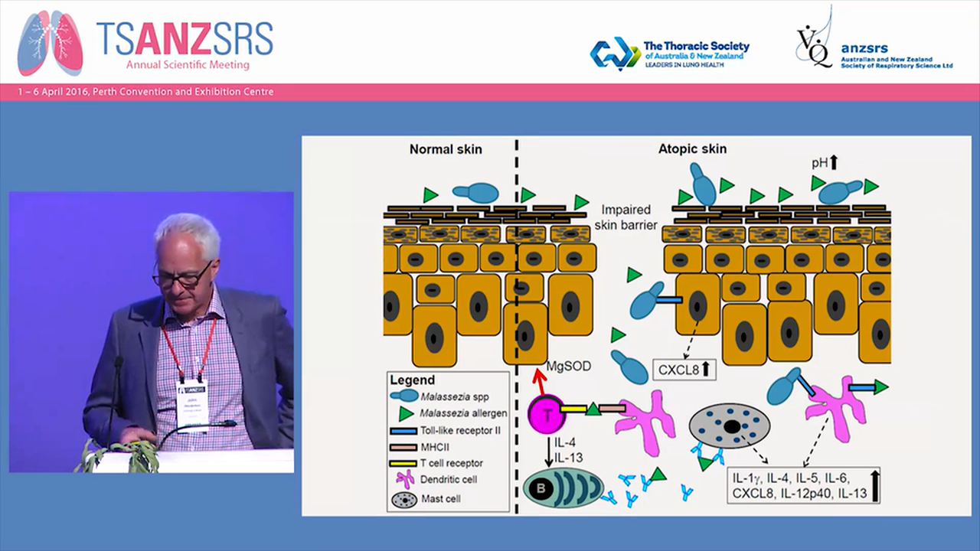This screenshot has width=980, height=551.
Task: Click the speaker video thumbnail
Action: 151,331
